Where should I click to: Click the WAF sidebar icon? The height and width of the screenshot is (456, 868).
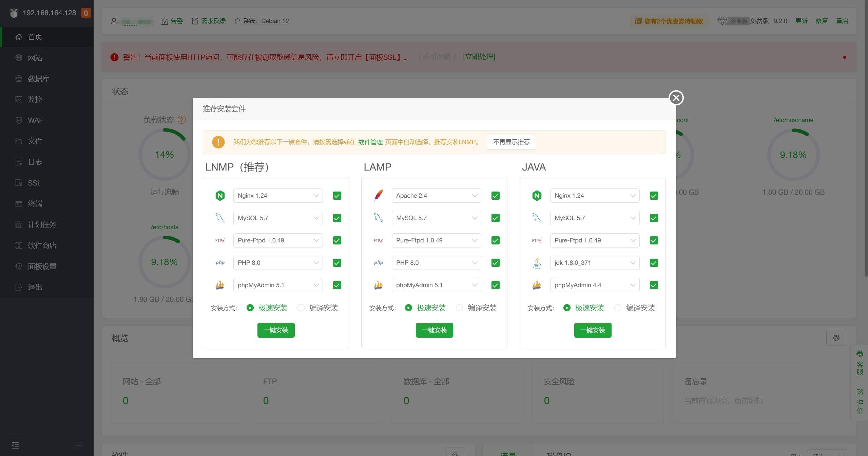point(18,120)
